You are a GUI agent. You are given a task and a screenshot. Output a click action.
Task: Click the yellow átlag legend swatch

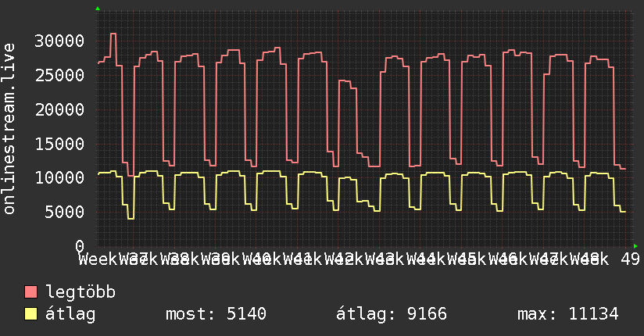tap(30, 313)
